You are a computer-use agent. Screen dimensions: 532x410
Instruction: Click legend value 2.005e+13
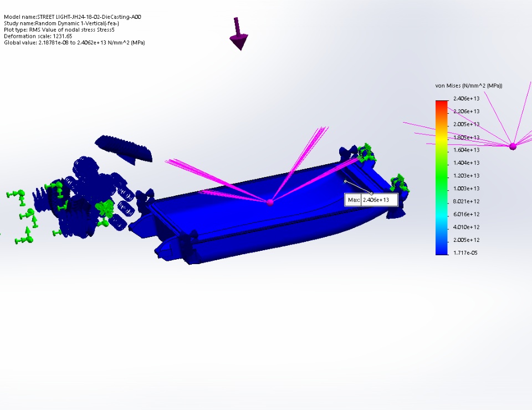click(466, 124)
